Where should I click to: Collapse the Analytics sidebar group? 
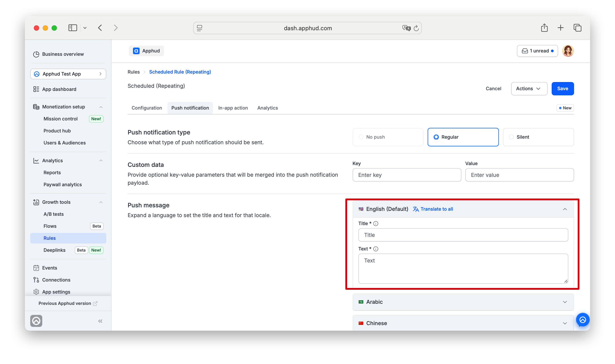[x=101, y=161]
